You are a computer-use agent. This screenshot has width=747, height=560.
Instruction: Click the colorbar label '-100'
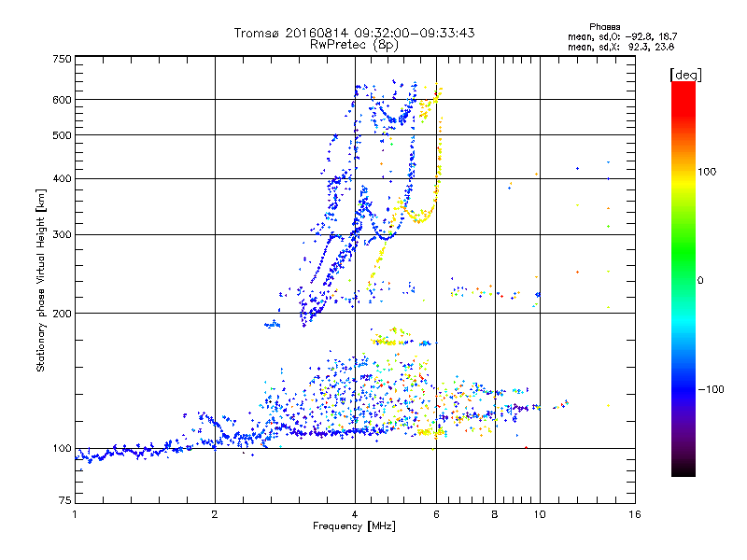(712, 389)
